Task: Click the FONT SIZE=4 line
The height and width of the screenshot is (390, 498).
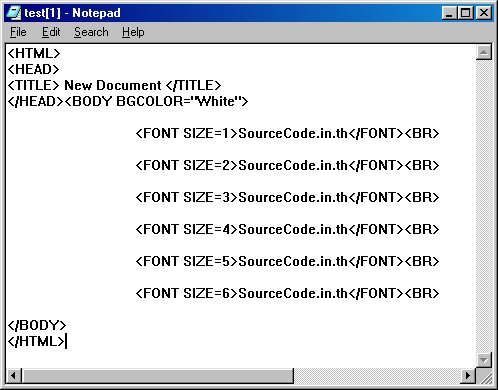Action: click(287, 229)
